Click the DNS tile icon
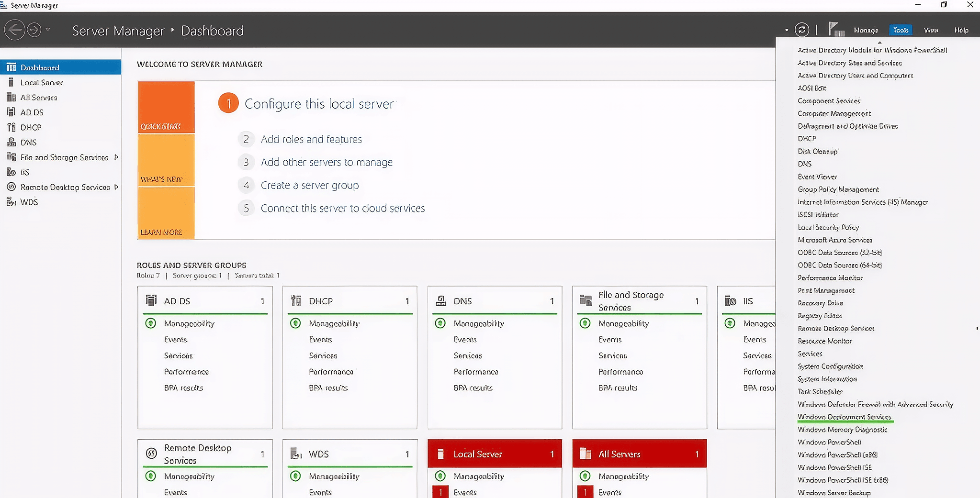980x498 pixels. [441, 301]
